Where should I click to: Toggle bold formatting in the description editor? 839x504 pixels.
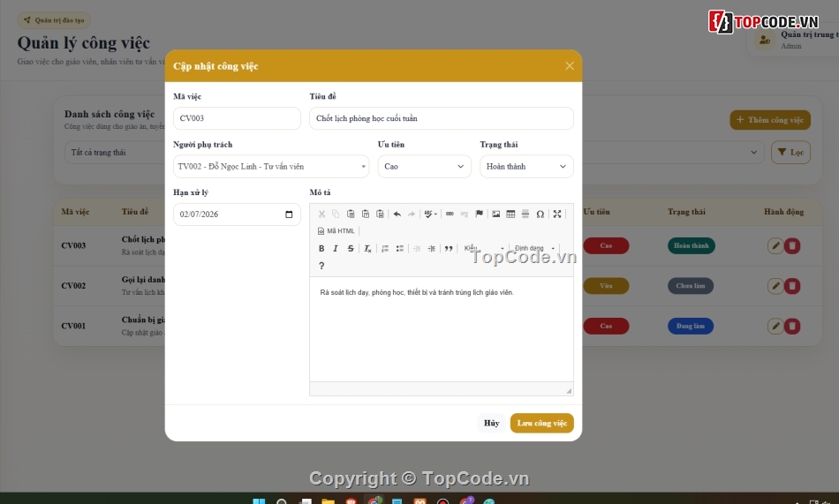point(321,248)
